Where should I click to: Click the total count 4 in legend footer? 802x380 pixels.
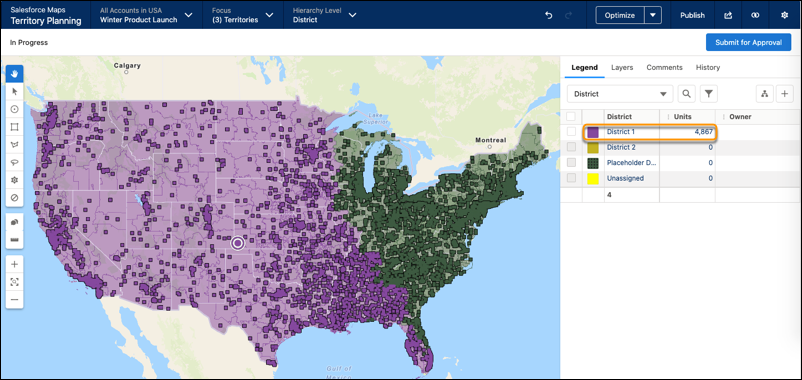[609, 194]
